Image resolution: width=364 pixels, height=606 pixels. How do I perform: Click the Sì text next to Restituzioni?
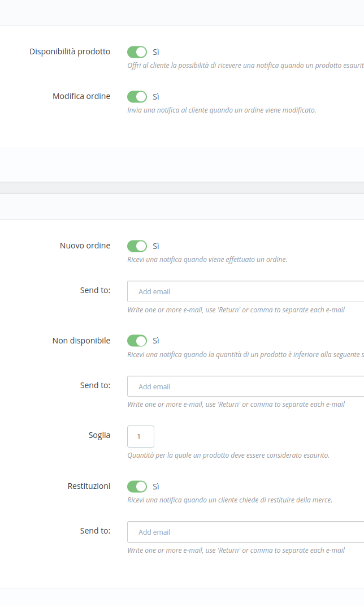(x=155, y=487)
